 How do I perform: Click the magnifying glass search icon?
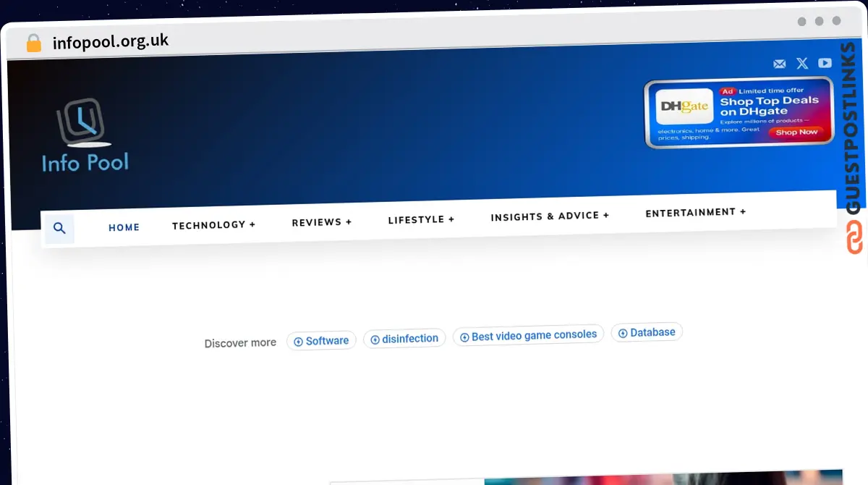[60, 229]
